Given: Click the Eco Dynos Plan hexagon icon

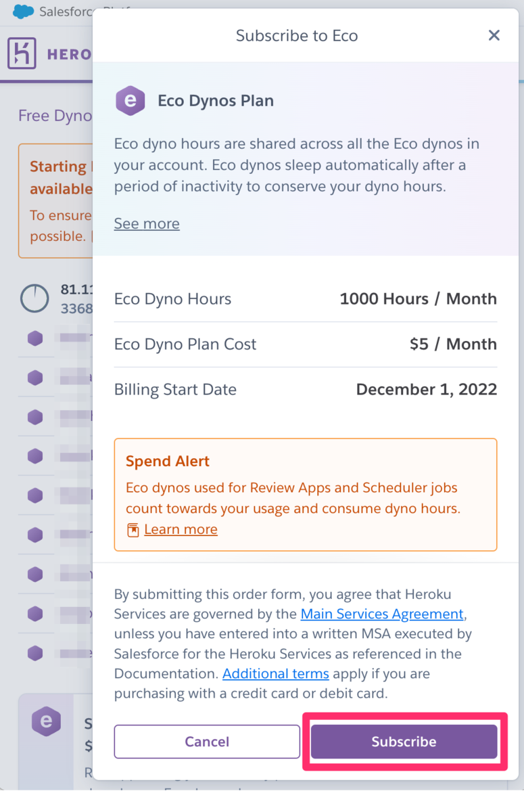Looking at the screenshot, I should [x=130, y=101].
